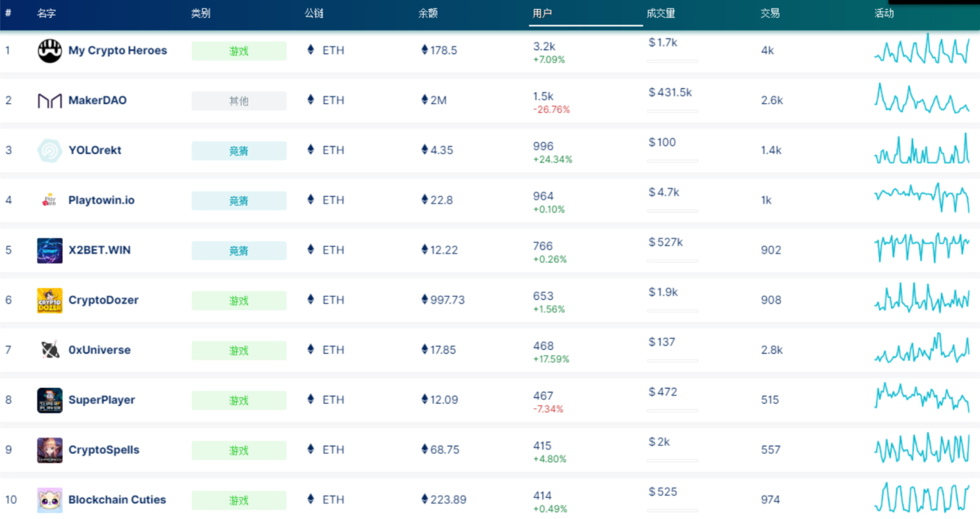Open the CryptoDozer dapp link
980x519 pixels.
103,300
